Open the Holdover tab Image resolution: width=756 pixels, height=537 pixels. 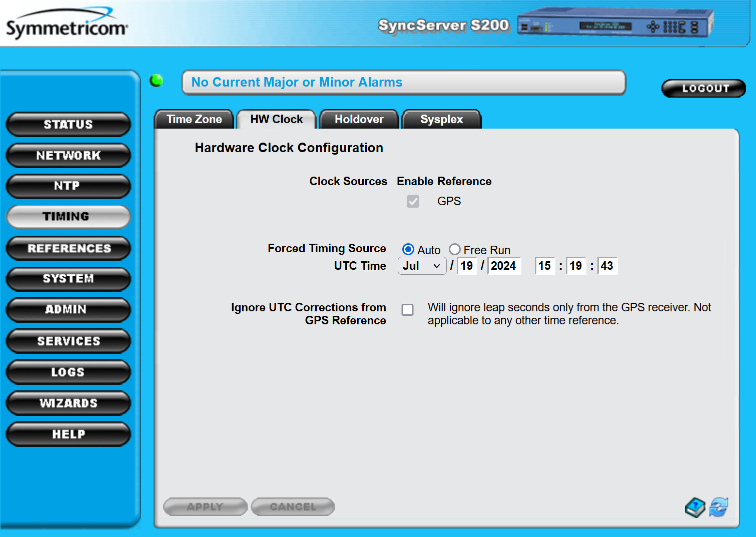coord(359,119)
